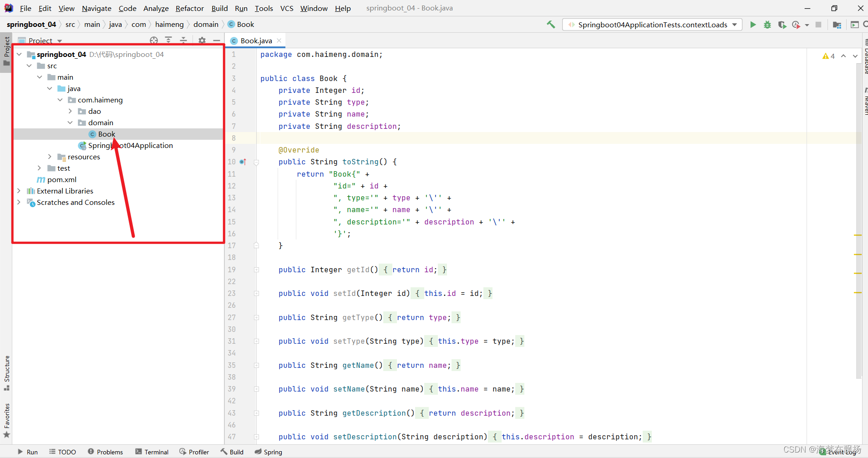Image resolution: width=868 pixels, height=458 pixels.
Task: Start debugging with the bug icon
Action: point(767,25)
